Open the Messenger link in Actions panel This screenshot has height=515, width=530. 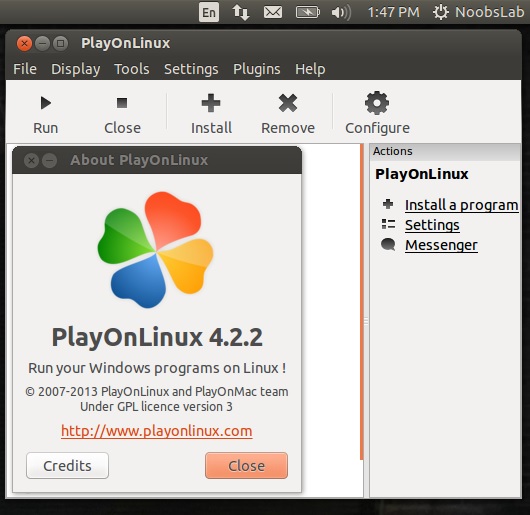pos(441,245)
